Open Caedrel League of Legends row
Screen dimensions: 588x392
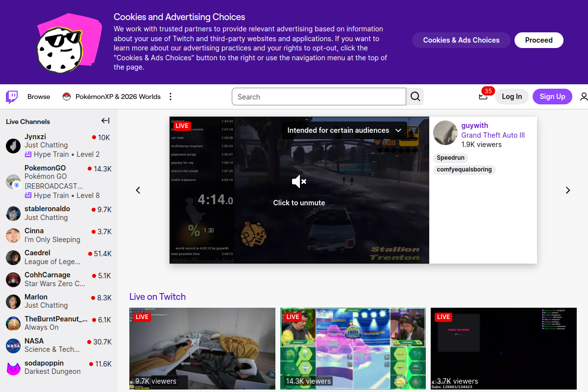coord(59,257)
